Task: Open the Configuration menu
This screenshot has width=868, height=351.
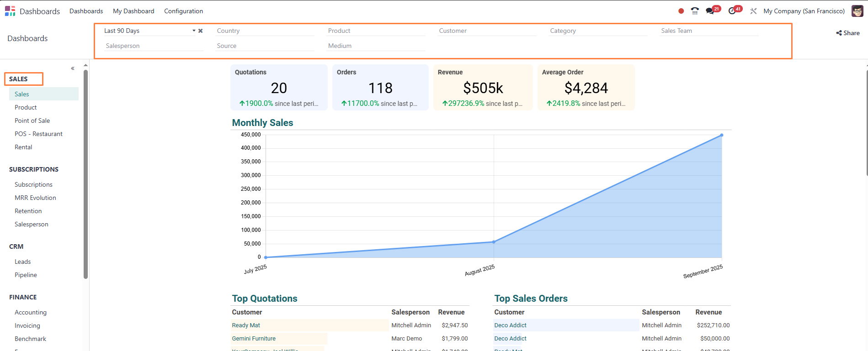Action: [x=183, y=11]
